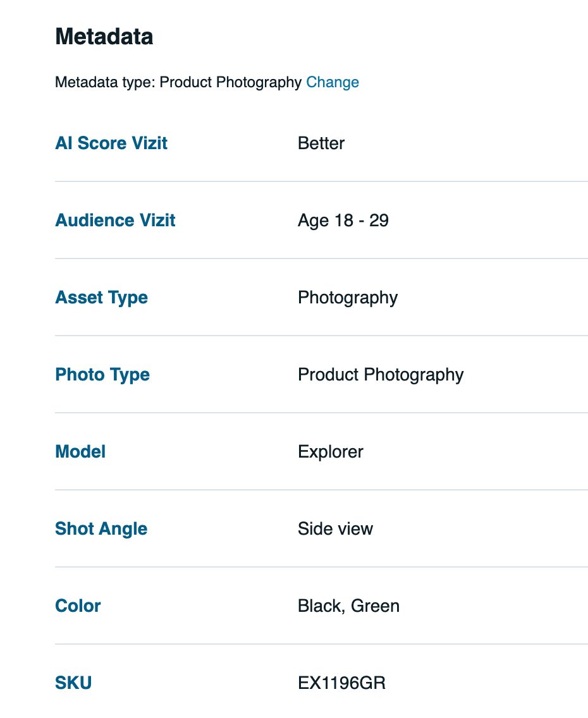Click the Black, Green color value

coord(348,605)
